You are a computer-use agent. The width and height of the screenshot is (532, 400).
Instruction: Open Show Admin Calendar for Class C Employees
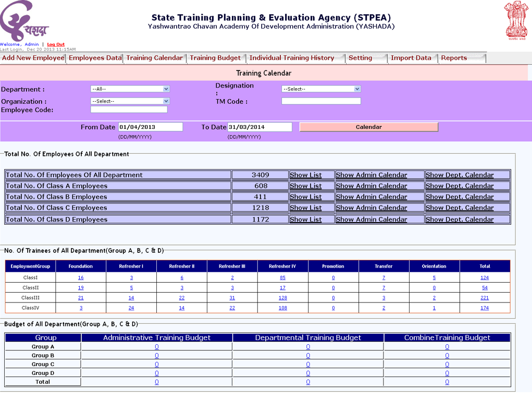[x=371, y=208]
